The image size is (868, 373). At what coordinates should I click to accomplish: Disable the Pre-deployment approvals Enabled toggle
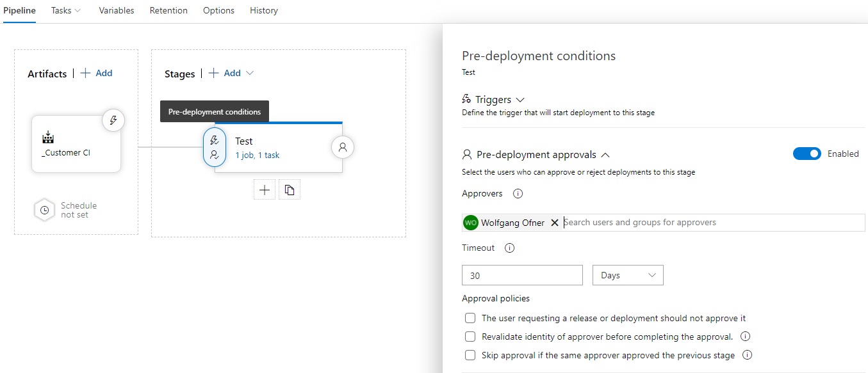click(x=807, y=154)
